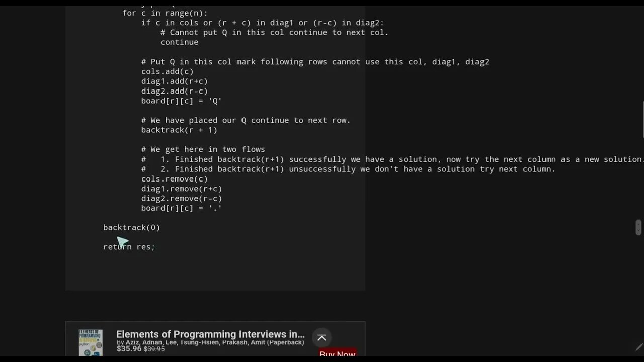The width and height of the screenshot is (644, 362).
Task: Click the 'backtrack(r + 1)' call line
Action: point(179,130)
